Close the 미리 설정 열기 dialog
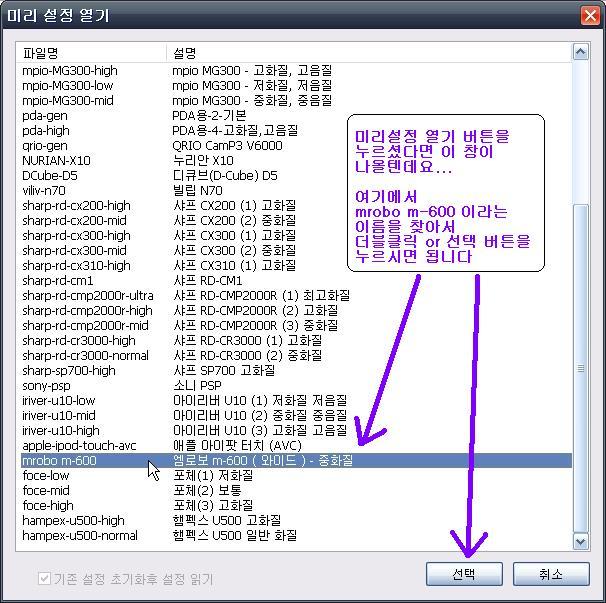Image resolution: width=606 pixels, height=603 pixels. coord(590,16)
